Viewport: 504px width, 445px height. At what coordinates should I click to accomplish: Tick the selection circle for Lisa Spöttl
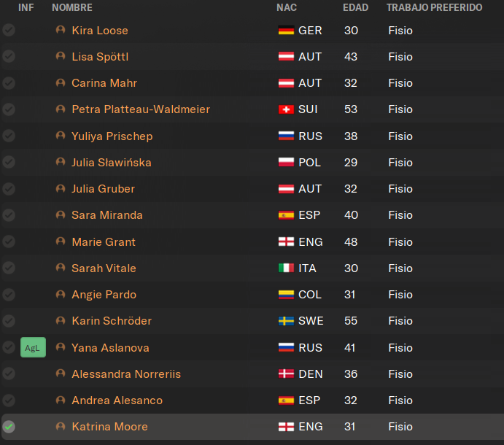click(x=9, y=56)
